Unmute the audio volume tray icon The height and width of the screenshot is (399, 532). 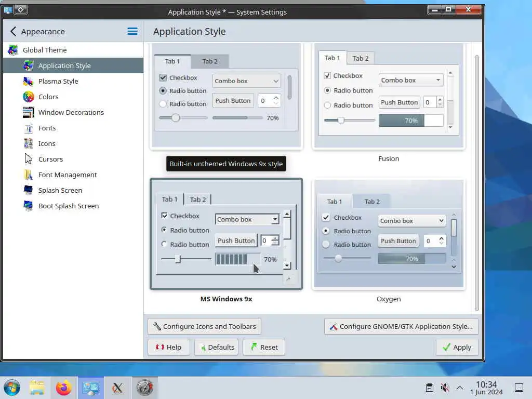coord(445,388)
